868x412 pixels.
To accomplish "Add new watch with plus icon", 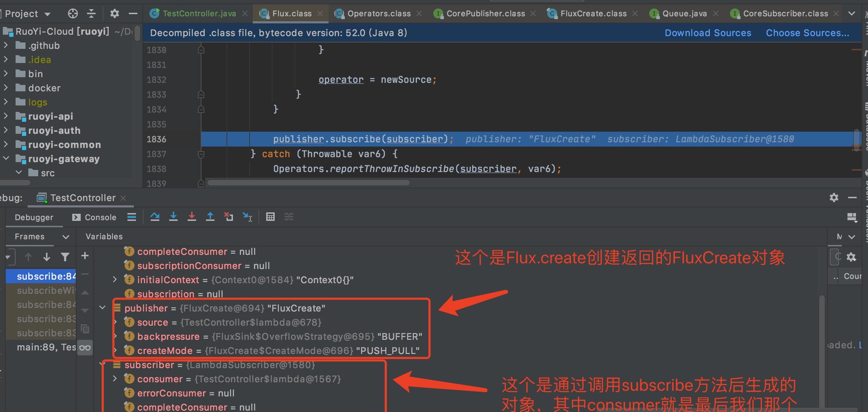I will [85, 256].
